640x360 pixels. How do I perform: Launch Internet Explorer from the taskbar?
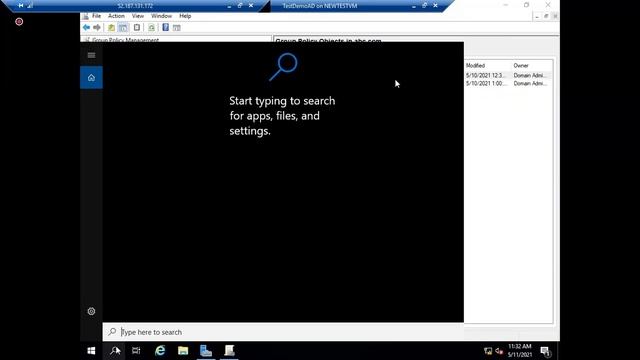[x=160, y=351]
